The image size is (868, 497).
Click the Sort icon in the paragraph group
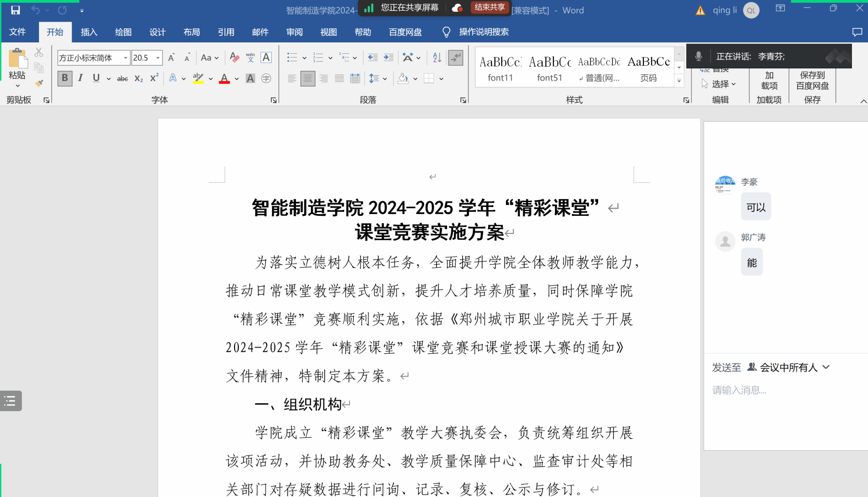tap(437, 57)
